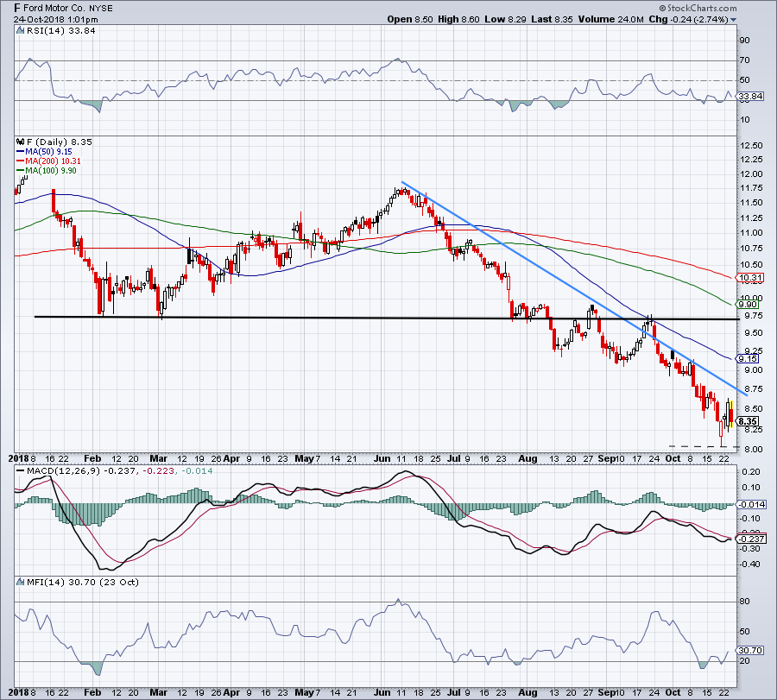Image resolution: width=777 pixels, height=700 pixels.
Task: Click the 12.50 price axis label
Action: coord(751,146)
